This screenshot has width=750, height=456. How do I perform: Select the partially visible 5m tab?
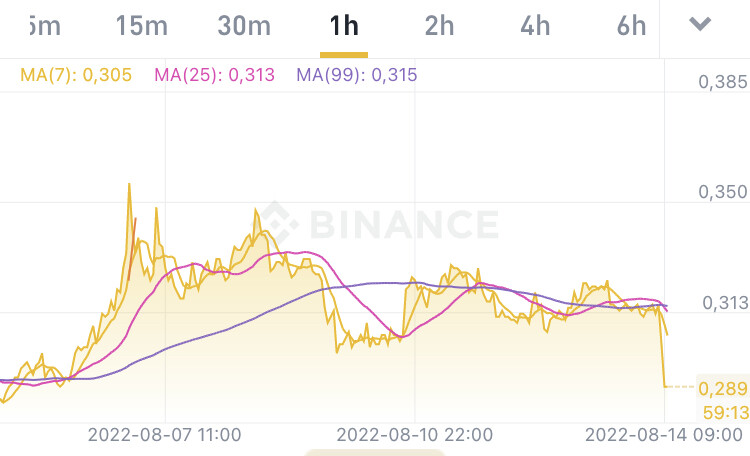pyautogui.click(x=44, y=26)
